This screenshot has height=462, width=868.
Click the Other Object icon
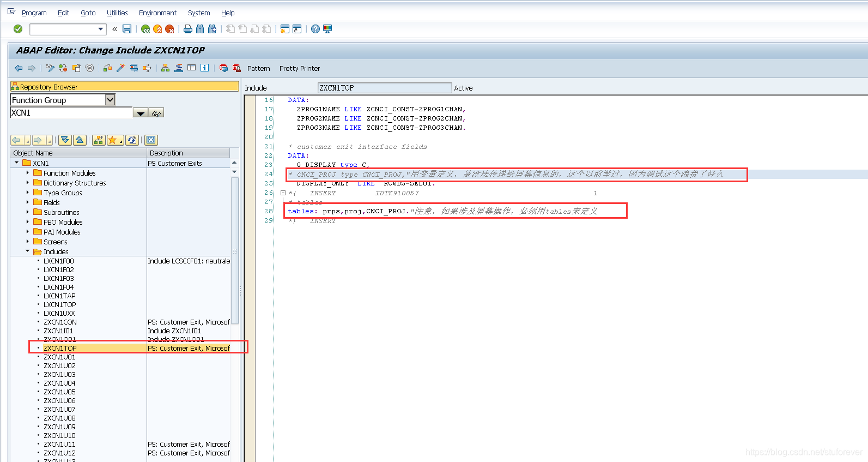coord(76,68)
